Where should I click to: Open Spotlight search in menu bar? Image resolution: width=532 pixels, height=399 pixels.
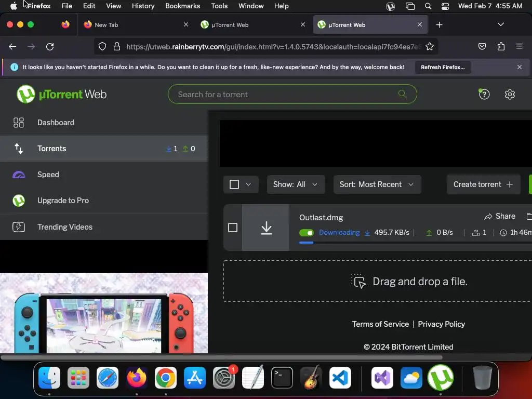click(428, 6)
